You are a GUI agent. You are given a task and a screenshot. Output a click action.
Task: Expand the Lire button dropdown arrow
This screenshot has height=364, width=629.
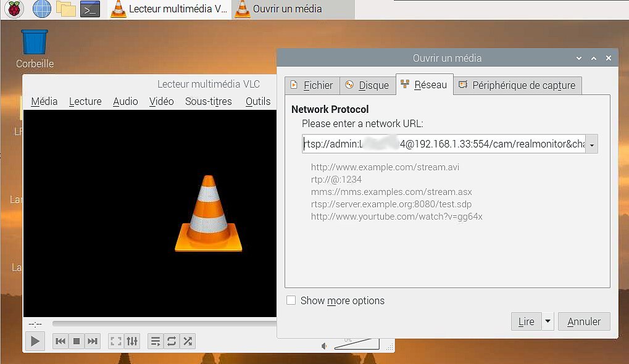pos(548,321)
